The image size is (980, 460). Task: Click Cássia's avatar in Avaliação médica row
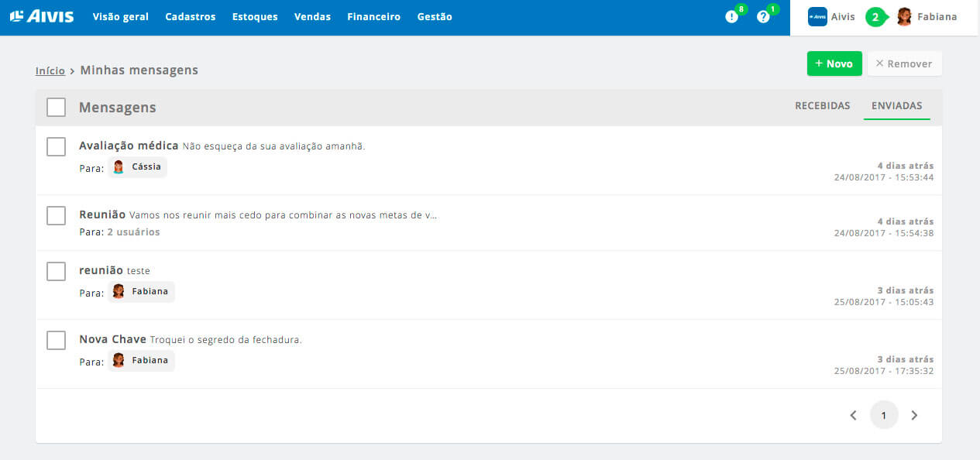pos(119,167)
